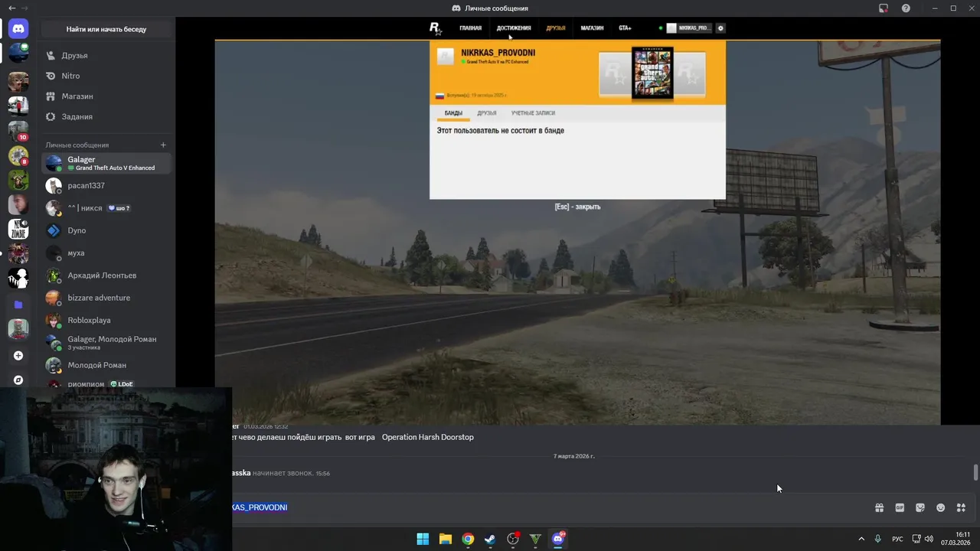
Task: Add a server with the plus icon
Action: tap(18, 356)
